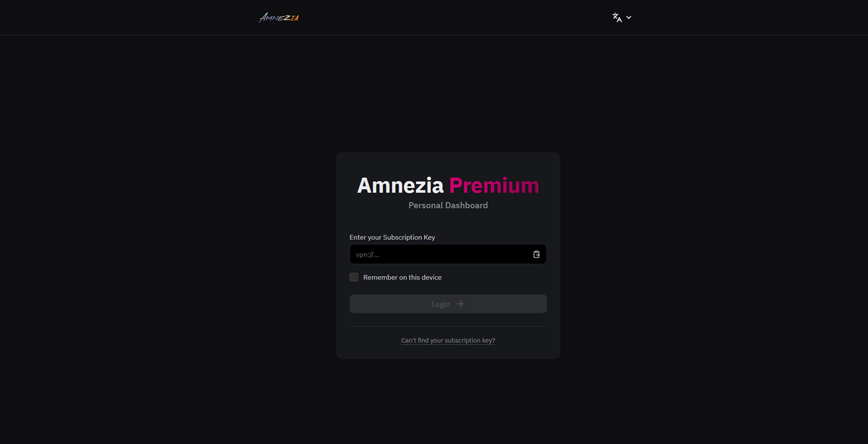868x444 pixels.
Task: Click the "Login" text on the button
Action: click(x=441, y=304)
